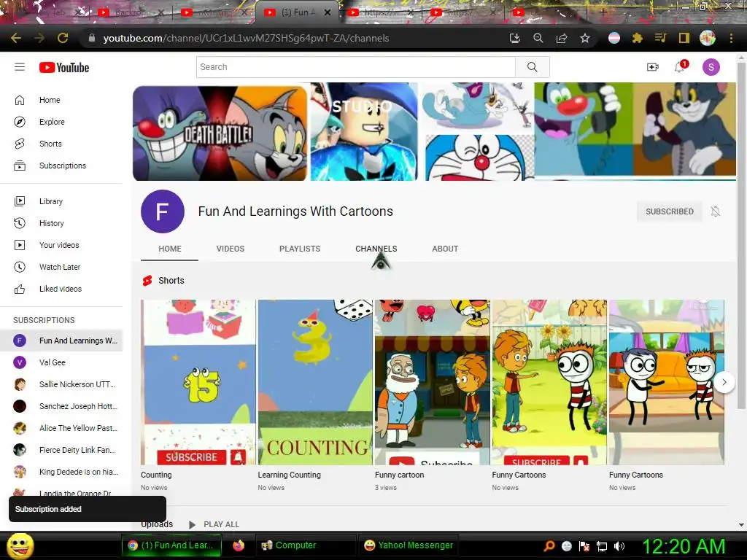Click the search magnifier button

(532, 67)
